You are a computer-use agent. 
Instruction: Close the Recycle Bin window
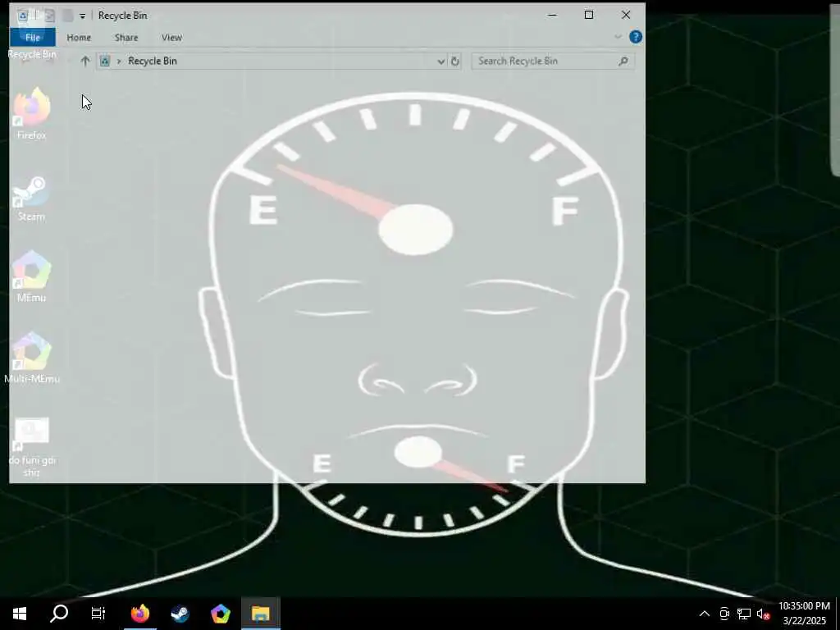[626, 15]
